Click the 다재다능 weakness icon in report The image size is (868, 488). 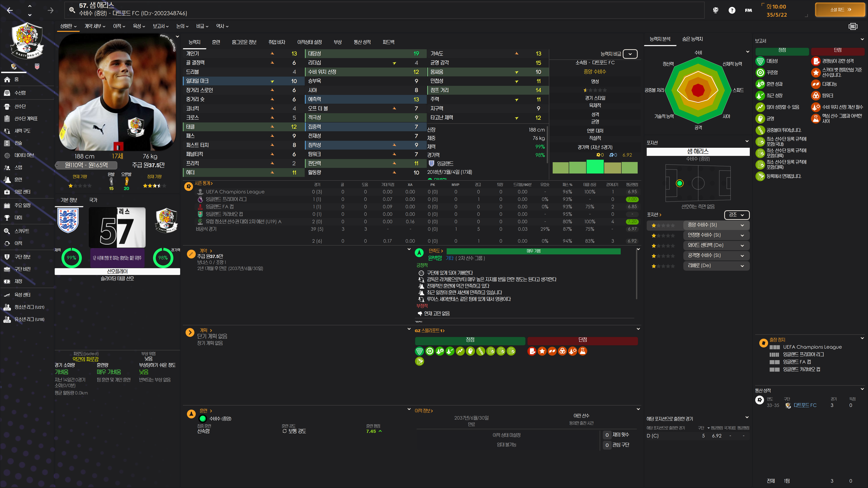(x=816, y=84)
